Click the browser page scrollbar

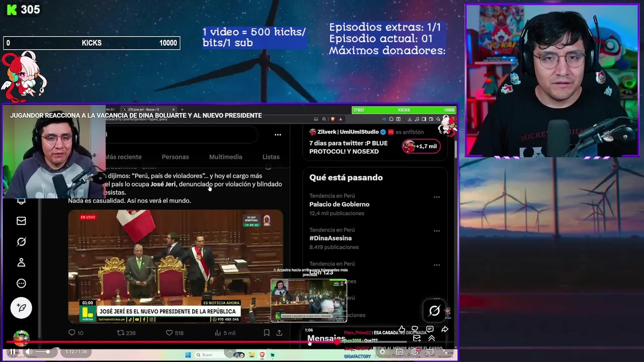(x=455, y=148)
